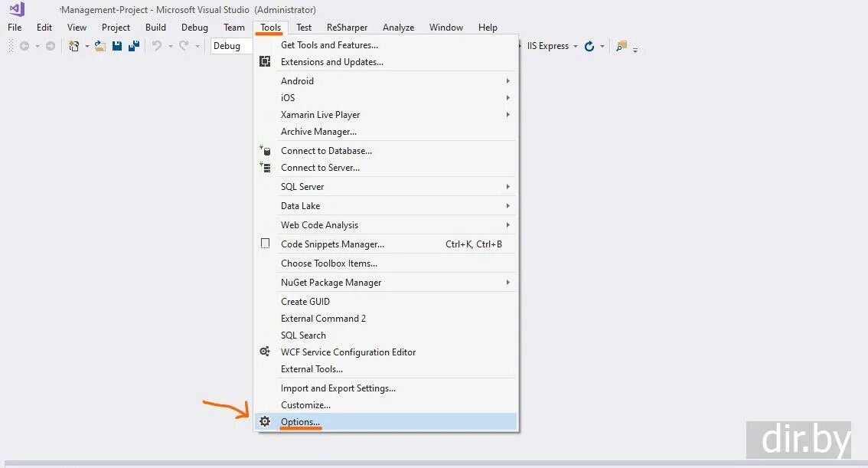This screenshot has height=468, width=868.
Task: Click the Save All floppy disks icon
Action: point(133,46)
